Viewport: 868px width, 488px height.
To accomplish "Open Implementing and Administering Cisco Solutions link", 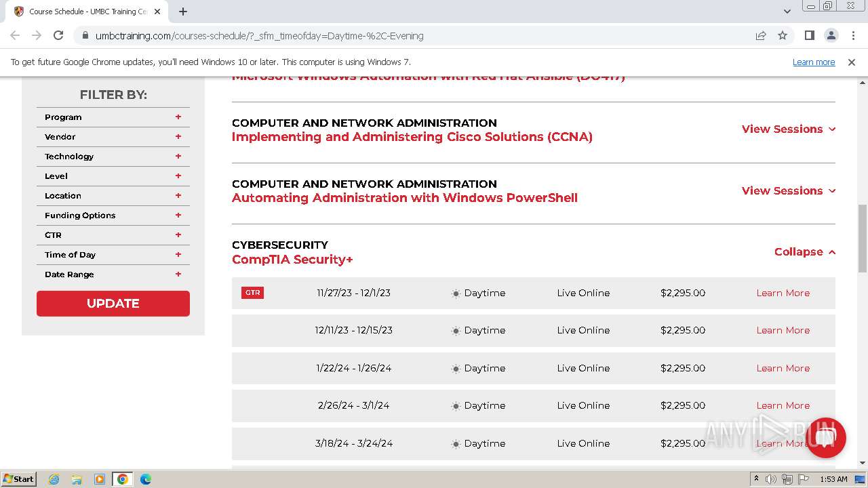I will [412, 137].
